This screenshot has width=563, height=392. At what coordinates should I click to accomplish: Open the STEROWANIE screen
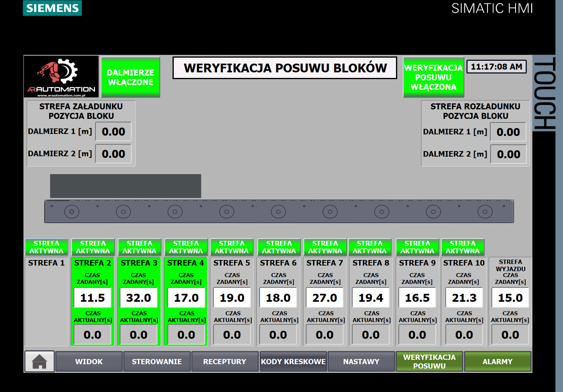(x=157, y=361)
